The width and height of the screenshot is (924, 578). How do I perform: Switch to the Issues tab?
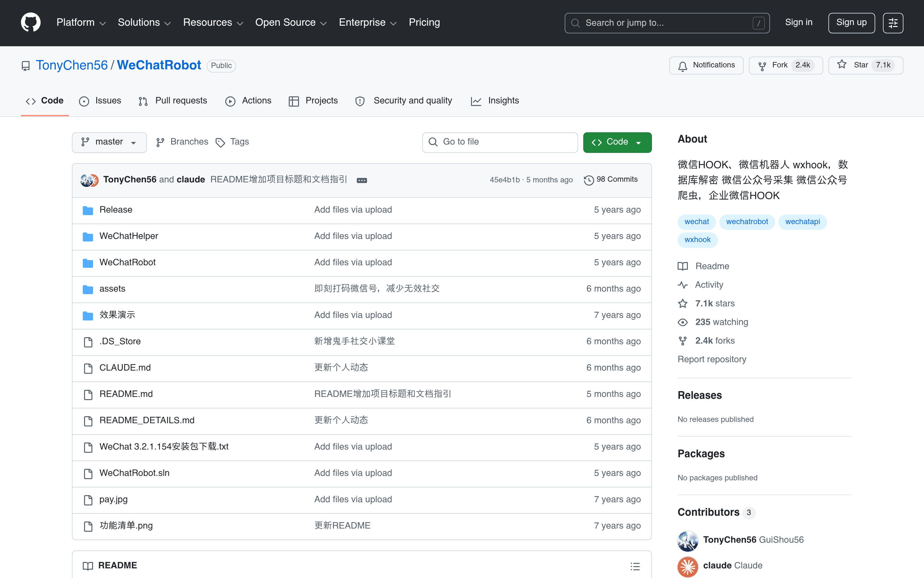point(100,101)
